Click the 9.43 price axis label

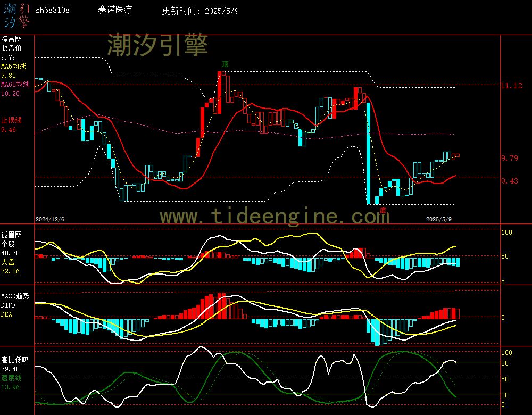510,181
